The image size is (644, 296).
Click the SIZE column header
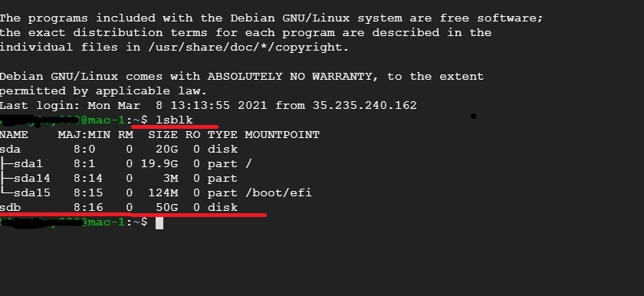(x=163, y=135)
